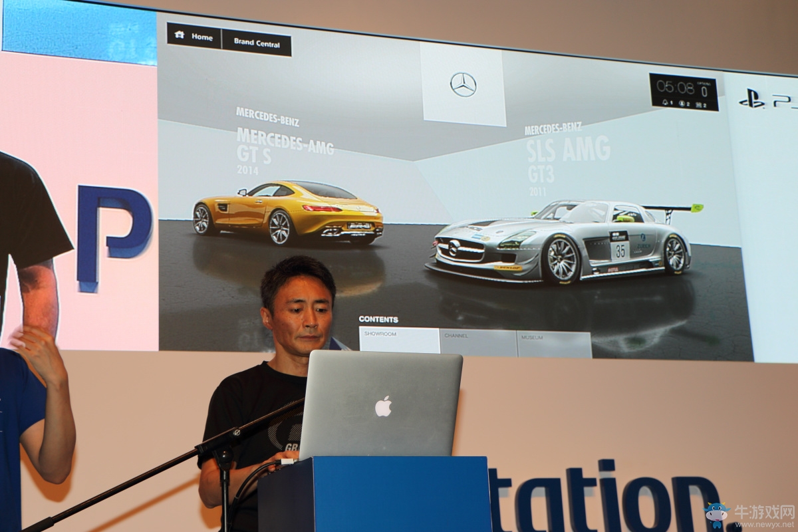Click the friends icon in status box
The image size is (798, 532).
tap(682, 103)
